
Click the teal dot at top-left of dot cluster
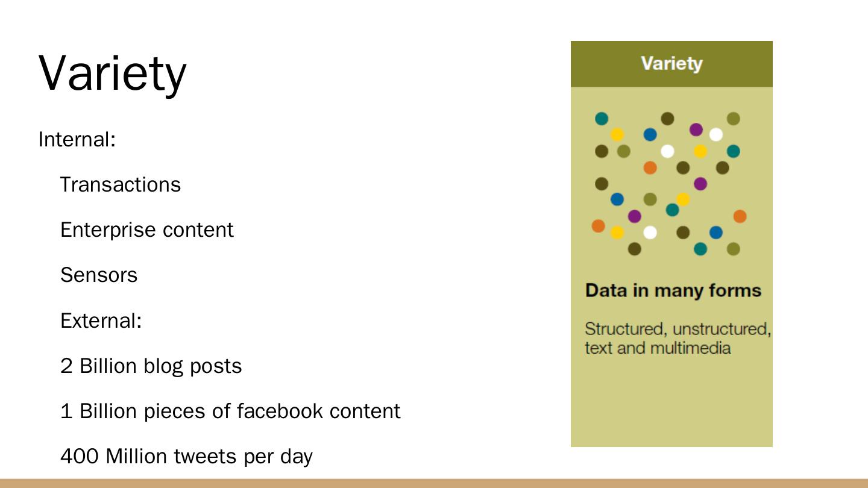point(602,119)
